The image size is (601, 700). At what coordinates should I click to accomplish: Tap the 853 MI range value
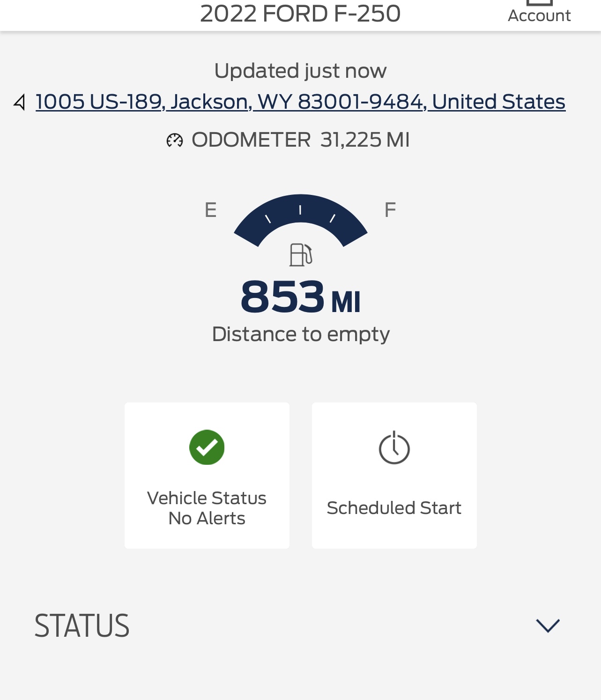click(x=300, y=297)
